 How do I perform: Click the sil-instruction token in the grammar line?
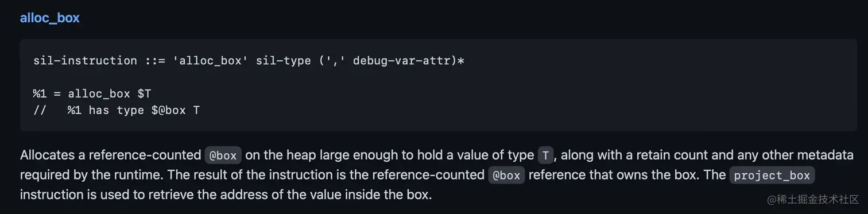(x=85, y=61)
